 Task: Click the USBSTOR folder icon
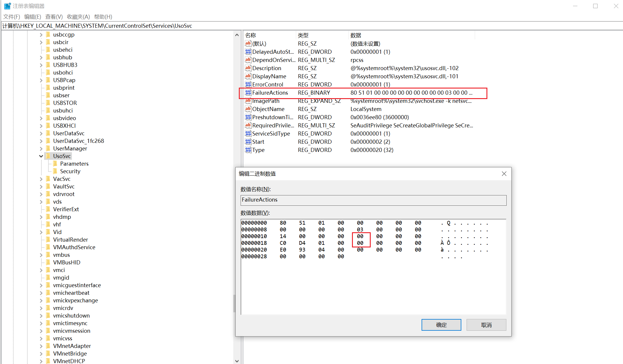click(x=48, y=103)
